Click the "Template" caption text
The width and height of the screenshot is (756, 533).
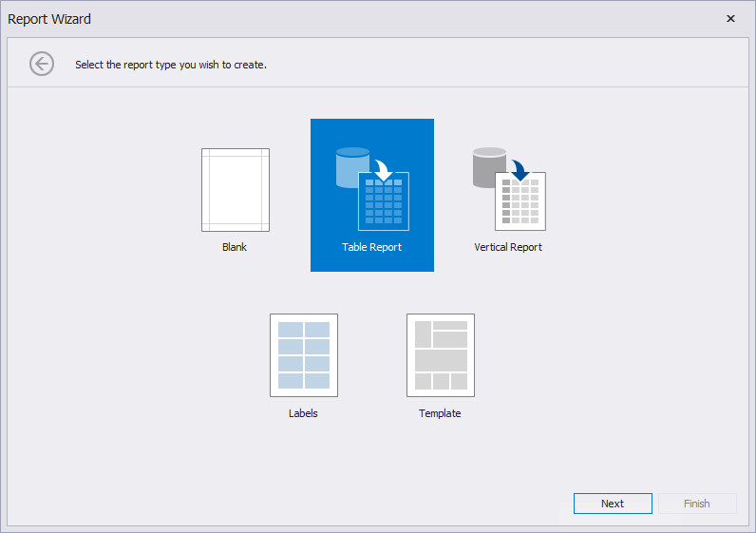[440, 413]
